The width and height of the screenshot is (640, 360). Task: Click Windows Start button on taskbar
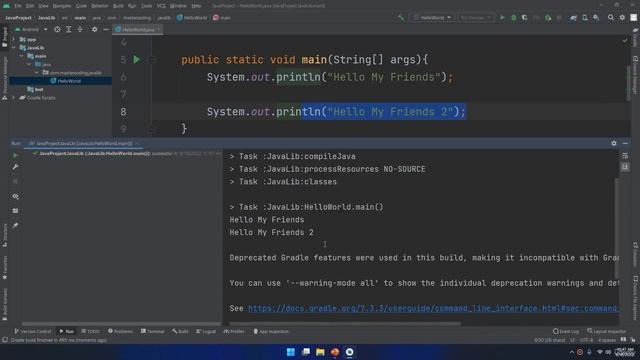pos(291,352)
